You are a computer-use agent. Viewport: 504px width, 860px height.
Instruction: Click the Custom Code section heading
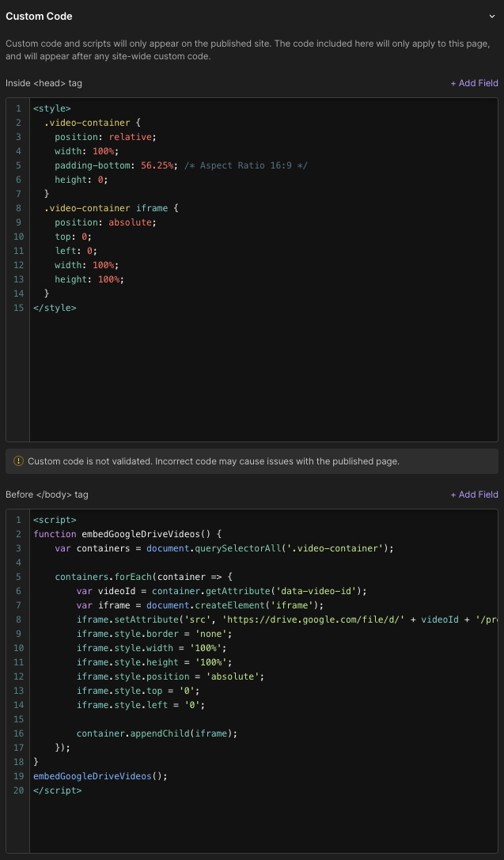[39, 17]
